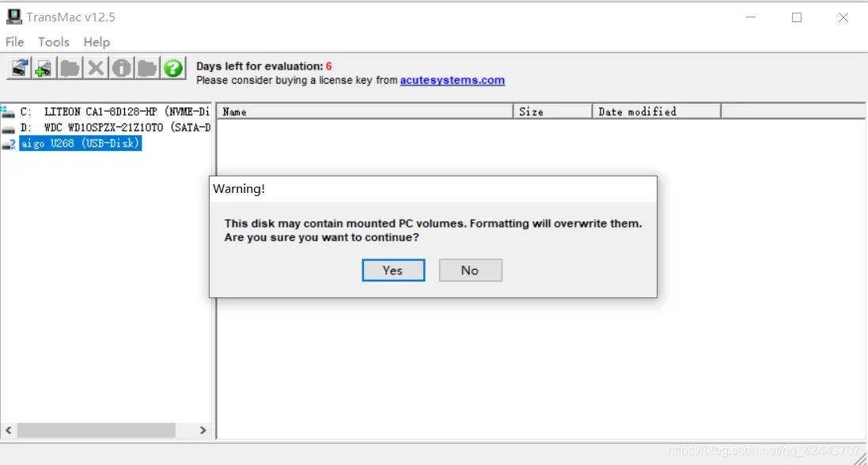The height and width of the screenshot is (465, 868).
Task: Sort by Size column header
Action: (x=553, y=112)
